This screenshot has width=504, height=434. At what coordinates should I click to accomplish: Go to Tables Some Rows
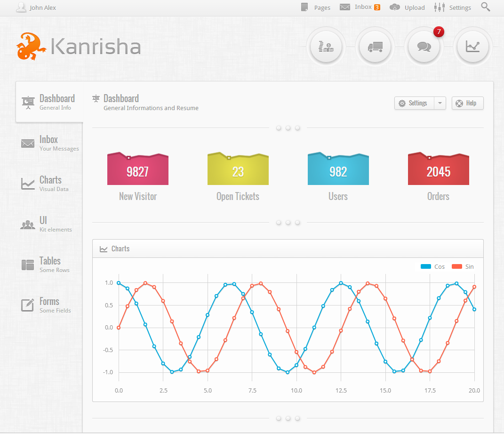(49, 265)
